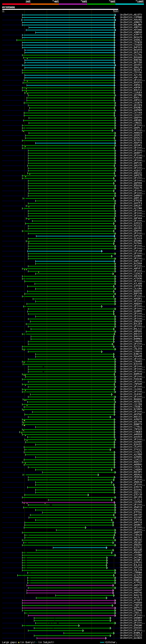
Task: Select the UniRef100_Q56GW6 label
Action: point(131,625)
